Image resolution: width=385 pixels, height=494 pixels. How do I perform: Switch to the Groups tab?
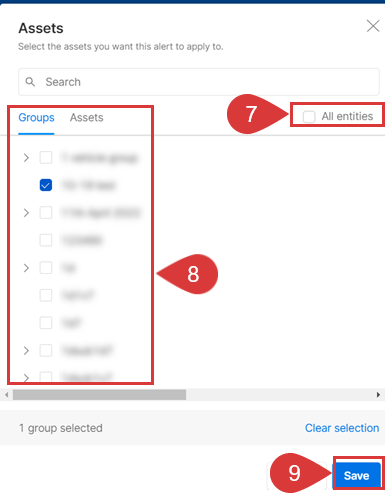36,117
